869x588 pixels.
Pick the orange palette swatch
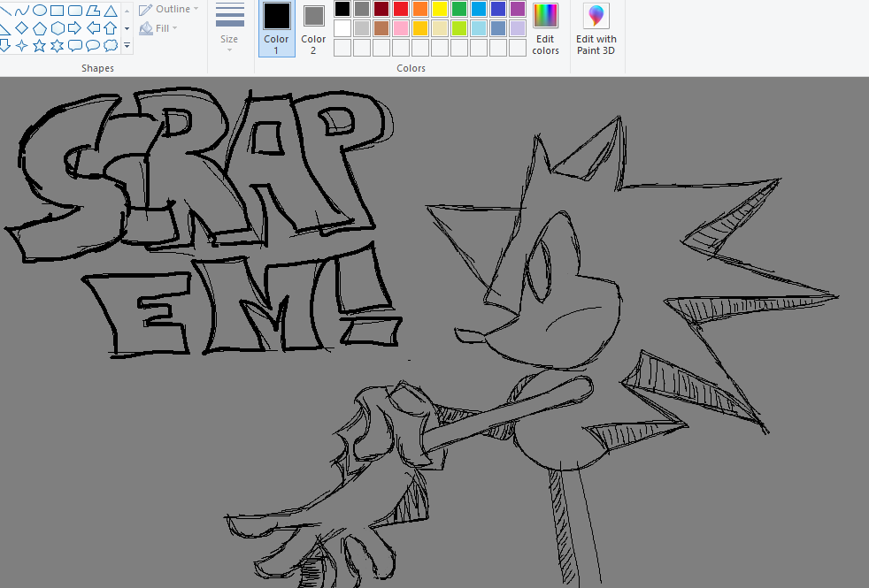(x=420, y=9)
